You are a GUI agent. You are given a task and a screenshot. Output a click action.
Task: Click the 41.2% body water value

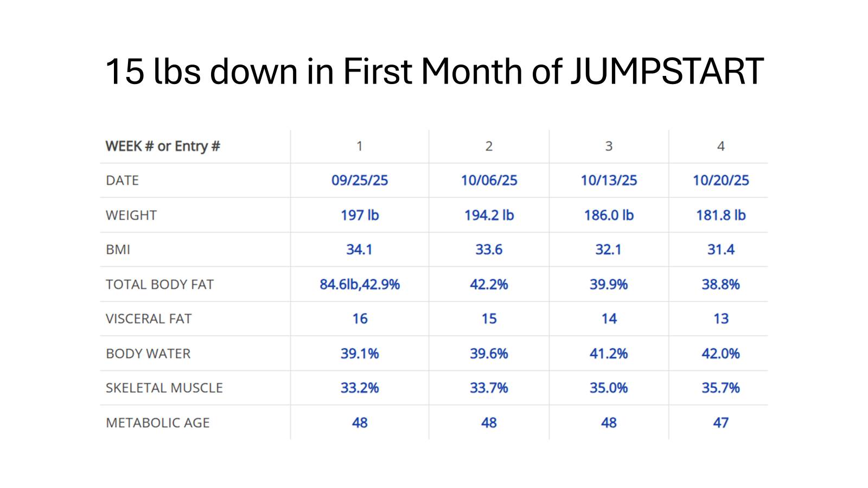[x=609, y=354]
